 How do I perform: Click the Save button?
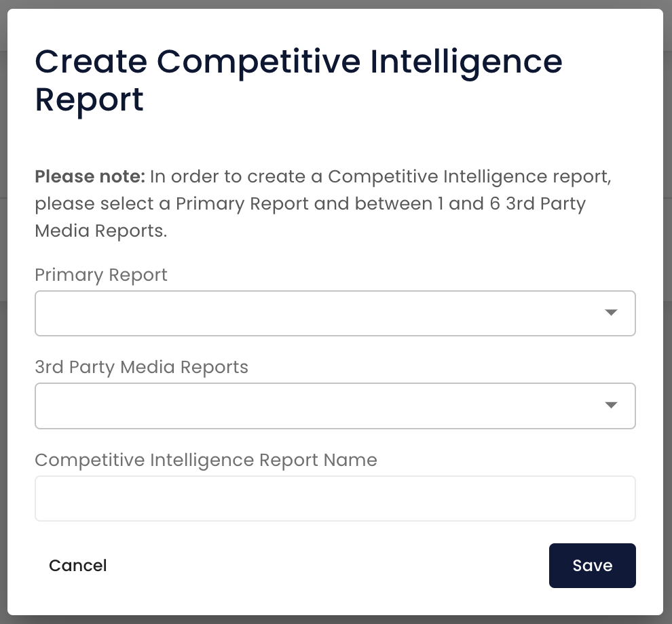(x=592, y=565)
